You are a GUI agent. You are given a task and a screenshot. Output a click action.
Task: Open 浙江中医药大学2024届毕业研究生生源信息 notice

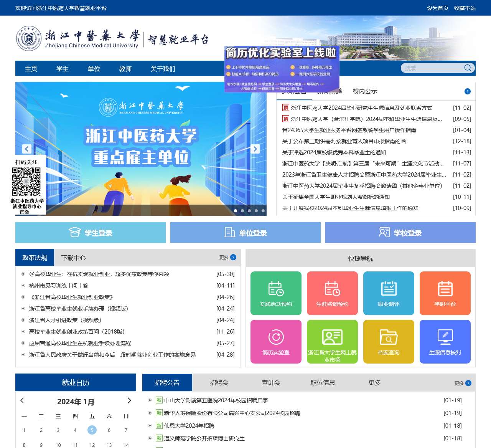click(361, 108)
